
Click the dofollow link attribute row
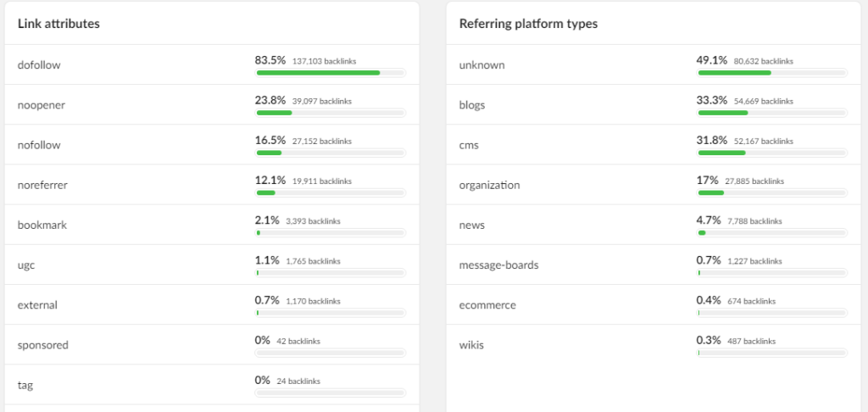pos(211,64)
